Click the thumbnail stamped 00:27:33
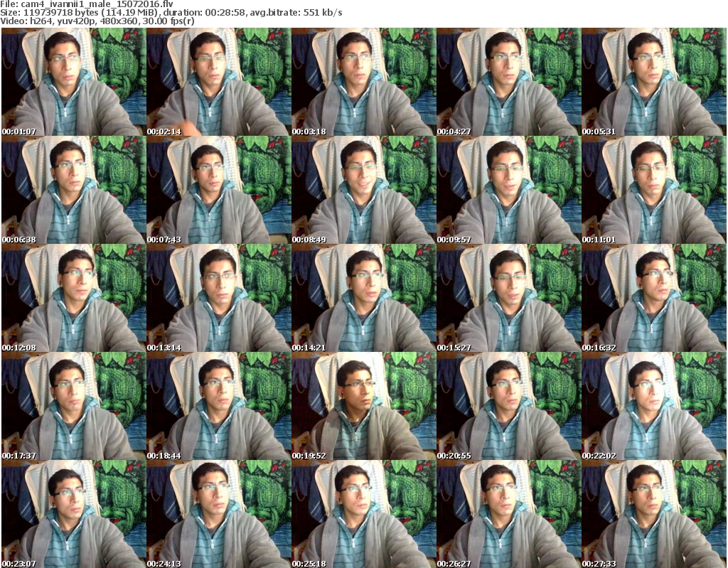Image resolution: width=728 pixels, height=568 pixels. [654, 514]
